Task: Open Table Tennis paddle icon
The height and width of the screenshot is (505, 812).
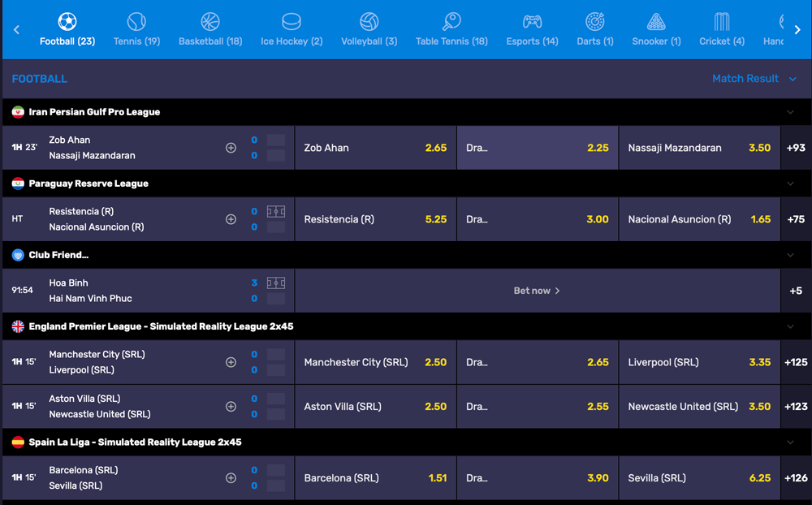Action: pos(451,21)
